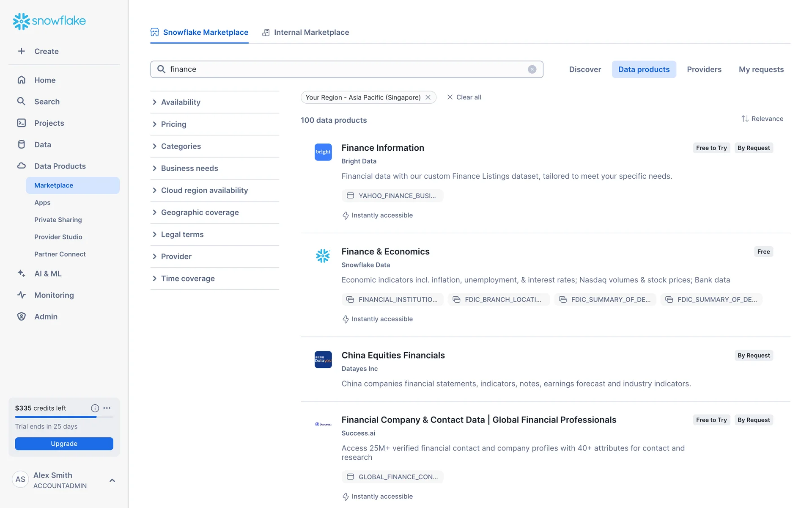812x508 pixels.
Task: Open credits more options menu
Action: (x=107, y=408)
